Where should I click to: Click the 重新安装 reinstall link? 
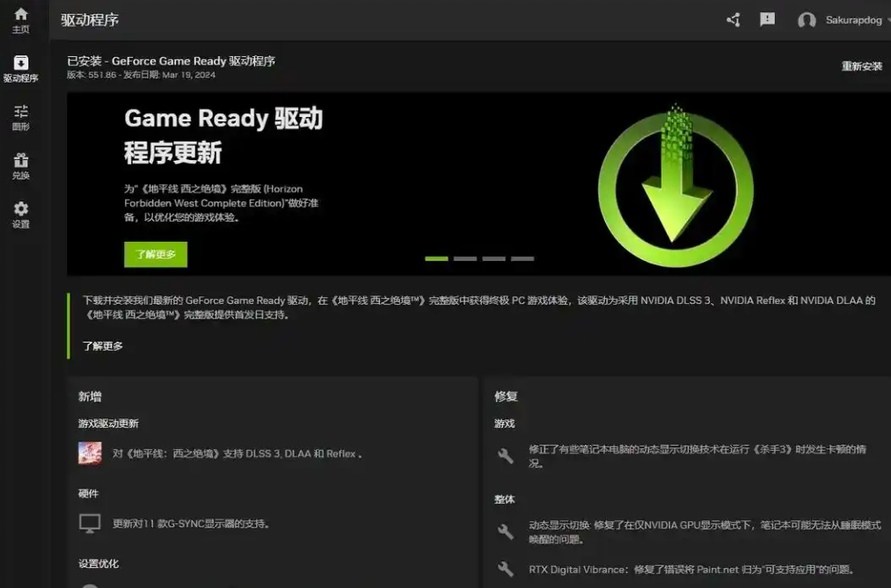point(861,67)
